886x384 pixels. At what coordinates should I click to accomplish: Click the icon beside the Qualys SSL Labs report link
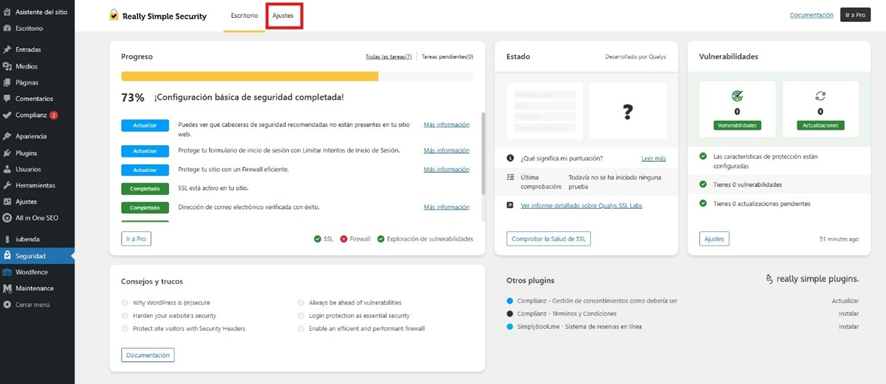click(x=510, y=206)
